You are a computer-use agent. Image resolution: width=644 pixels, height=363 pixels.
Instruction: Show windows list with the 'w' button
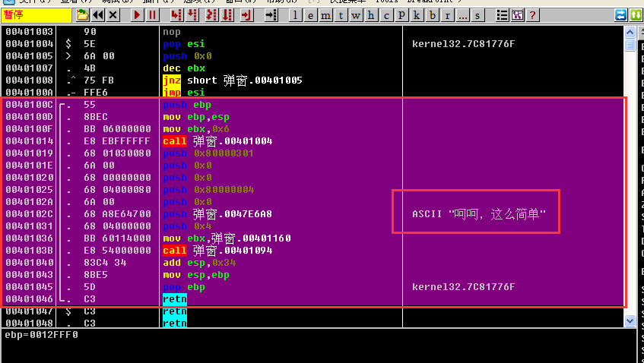[x=356, y=15]
